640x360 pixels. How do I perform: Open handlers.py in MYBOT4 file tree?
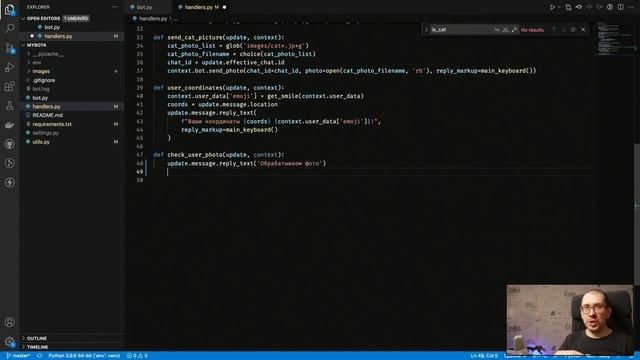click(46, 107)
